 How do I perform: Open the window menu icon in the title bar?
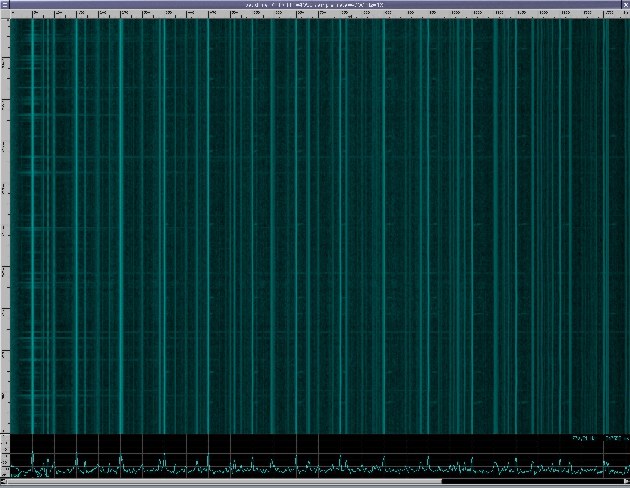coord(5,5)
